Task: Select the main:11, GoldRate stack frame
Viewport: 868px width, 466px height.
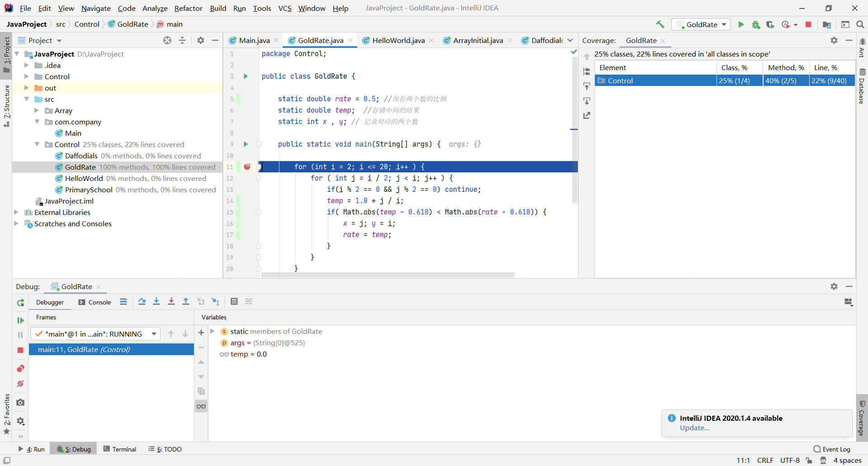Action: [x=112, y=349]
